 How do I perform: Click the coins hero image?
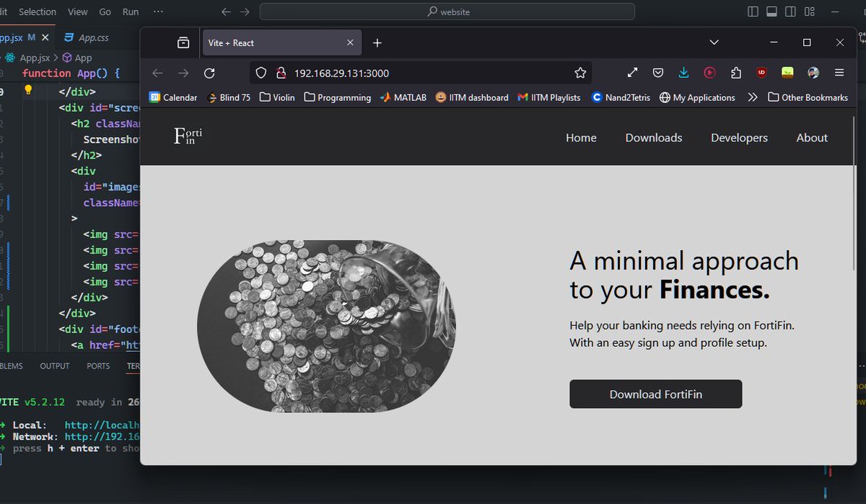[327, 327]
